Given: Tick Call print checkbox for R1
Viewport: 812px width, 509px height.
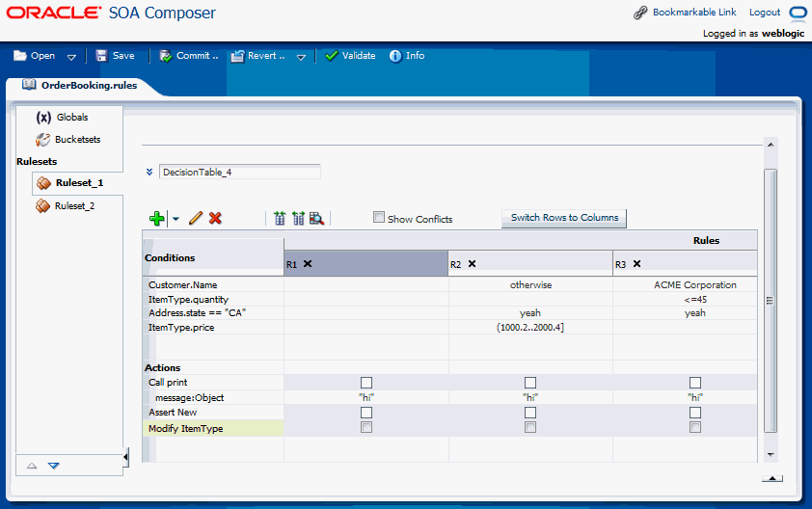Looking at the screenshot, I should 366,383.
